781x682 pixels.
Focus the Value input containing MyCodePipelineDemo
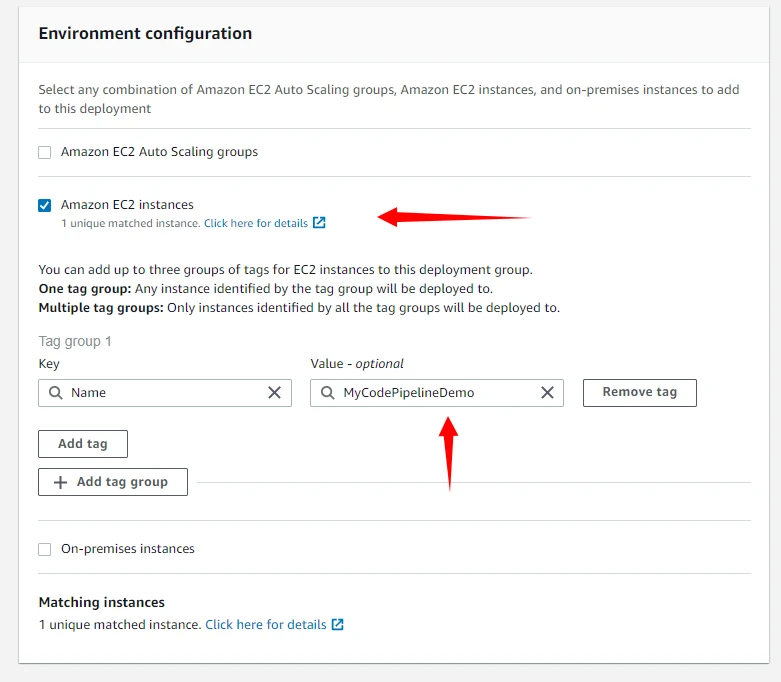[x=430, y=393]
